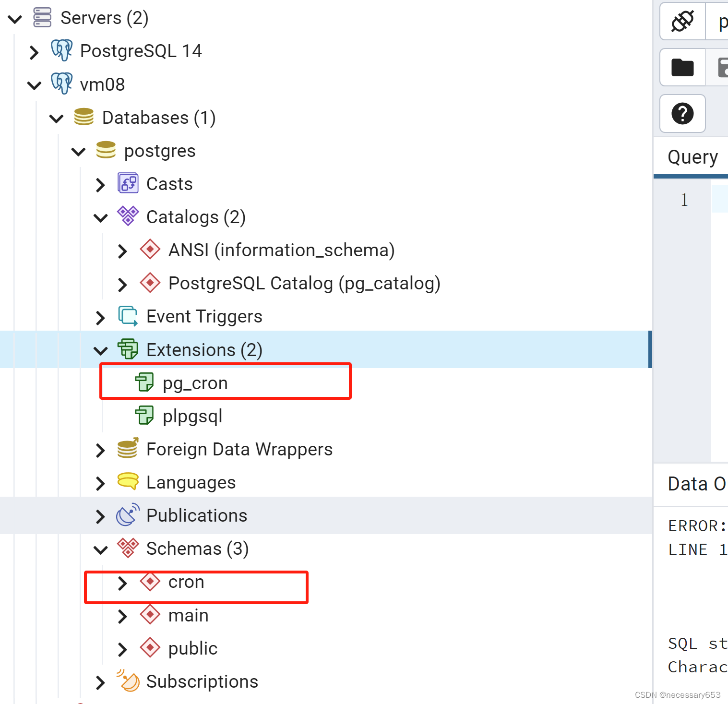Select the public schema
This screenshot has height=704, width=728.
tap(192, 648)
